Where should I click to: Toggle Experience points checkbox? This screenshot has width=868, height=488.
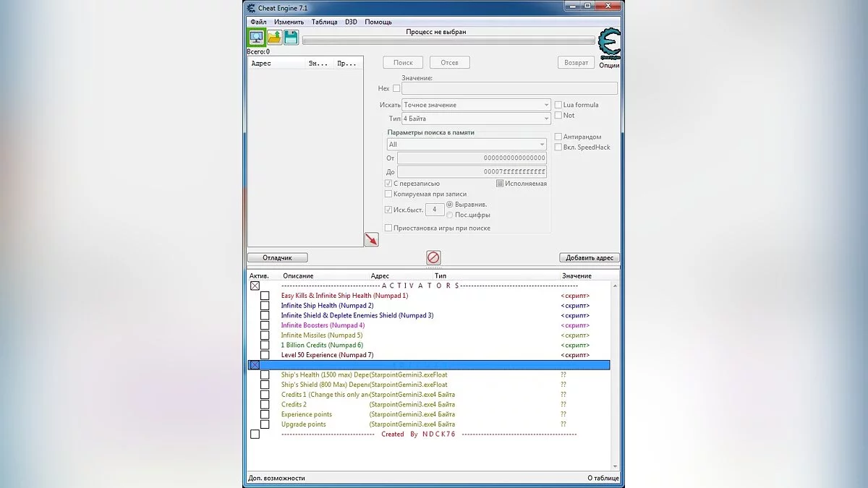click(265, 414)
